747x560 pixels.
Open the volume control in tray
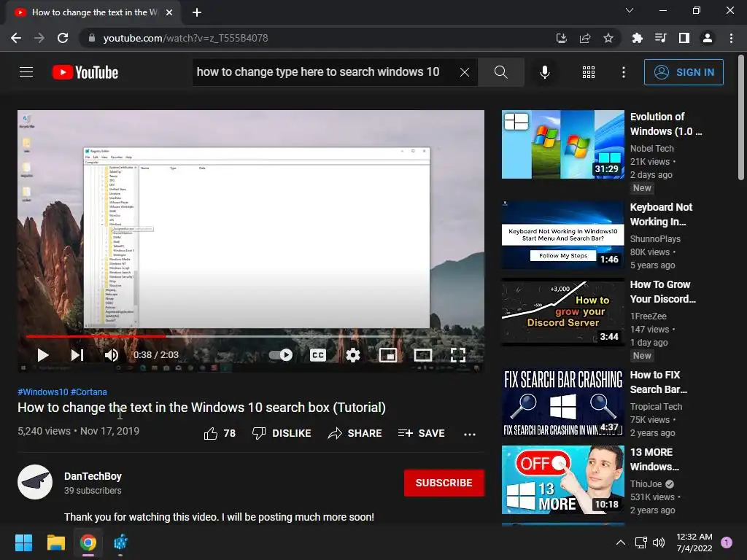coord(659,542)
